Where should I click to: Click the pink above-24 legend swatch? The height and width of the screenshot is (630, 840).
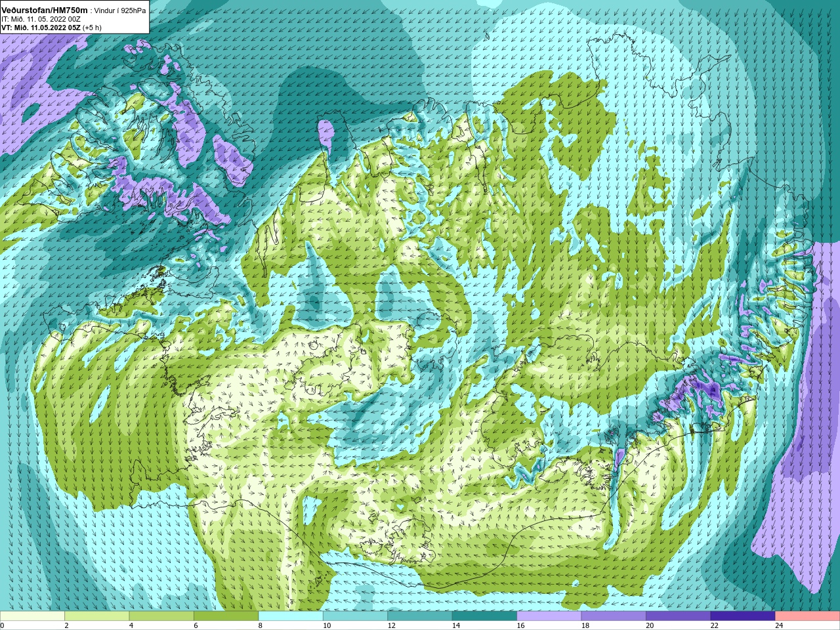click(x=808, y=616)
